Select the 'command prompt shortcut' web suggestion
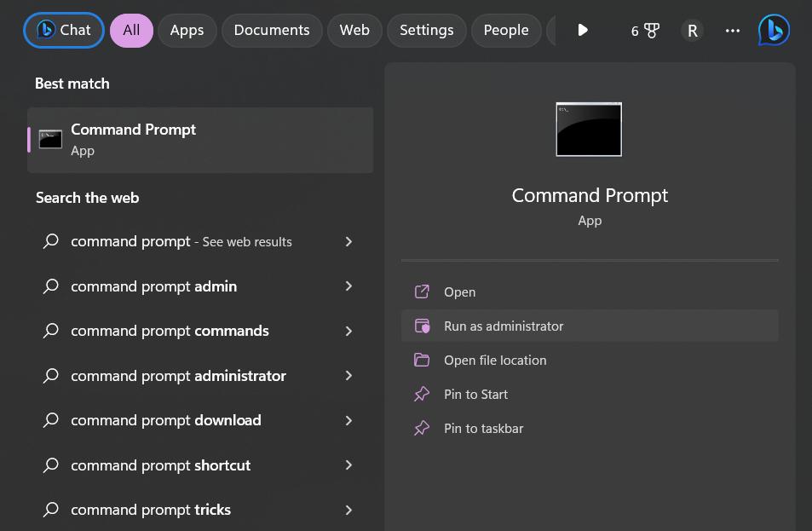 161,465
